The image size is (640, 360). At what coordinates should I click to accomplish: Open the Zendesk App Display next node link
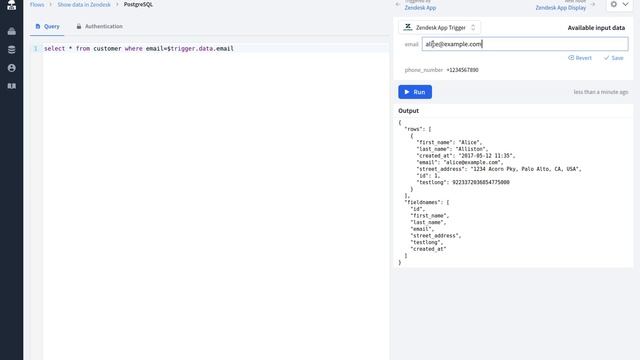tap(560, 7)
